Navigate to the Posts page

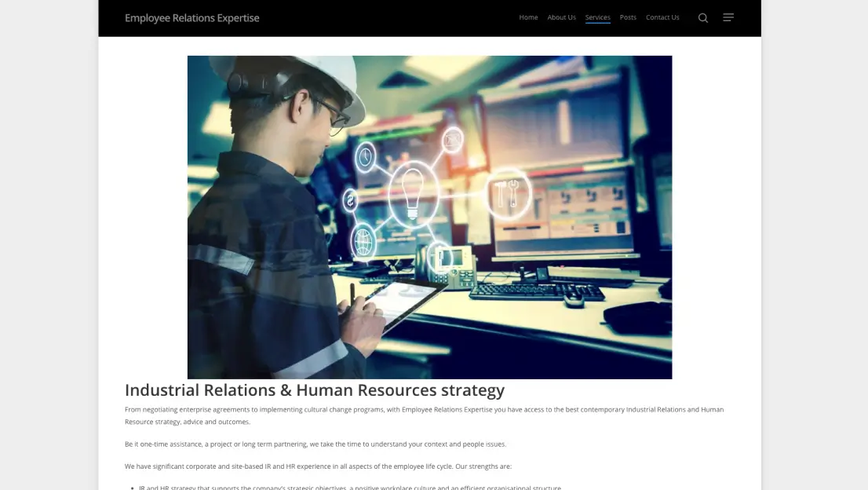click(628, 17)
